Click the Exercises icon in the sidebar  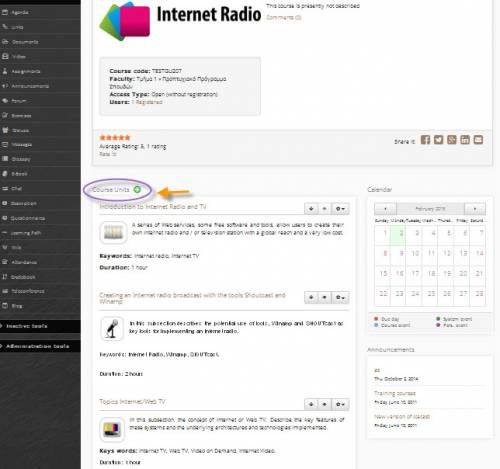5,115
